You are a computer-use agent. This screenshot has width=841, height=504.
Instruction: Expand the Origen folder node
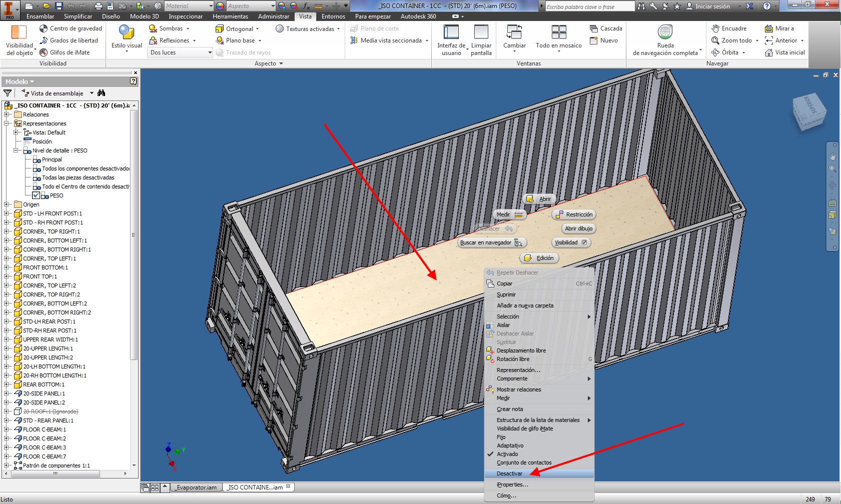coord(7,204)
